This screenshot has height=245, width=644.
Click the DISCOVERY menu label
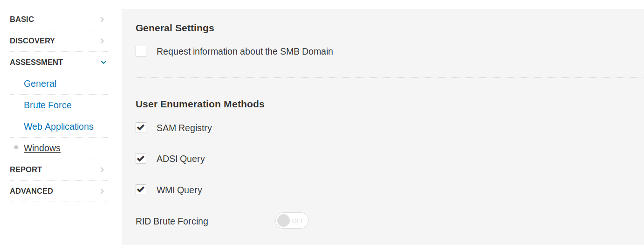(32, 41)
